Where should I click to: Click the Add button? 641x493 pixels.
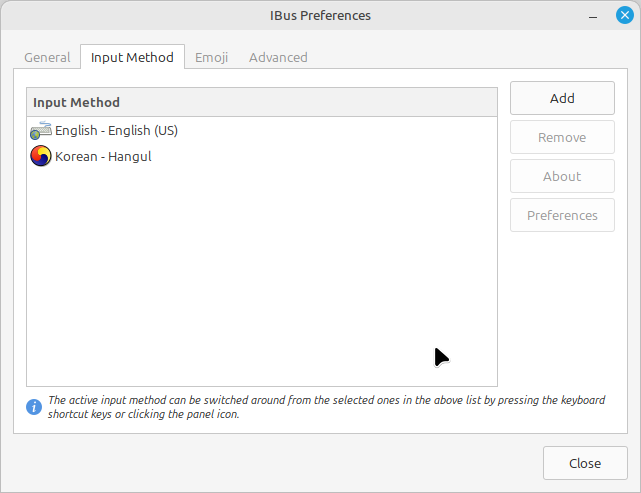[562, 98]
